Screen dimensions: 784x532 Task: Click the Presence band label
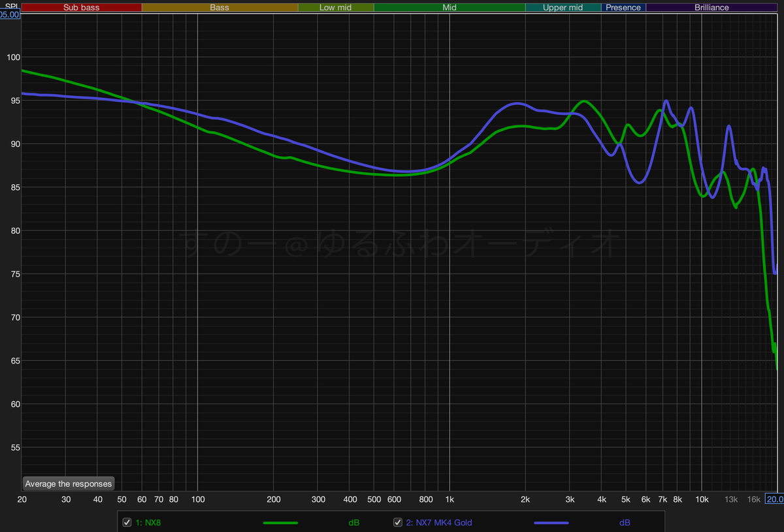point(623,8)
